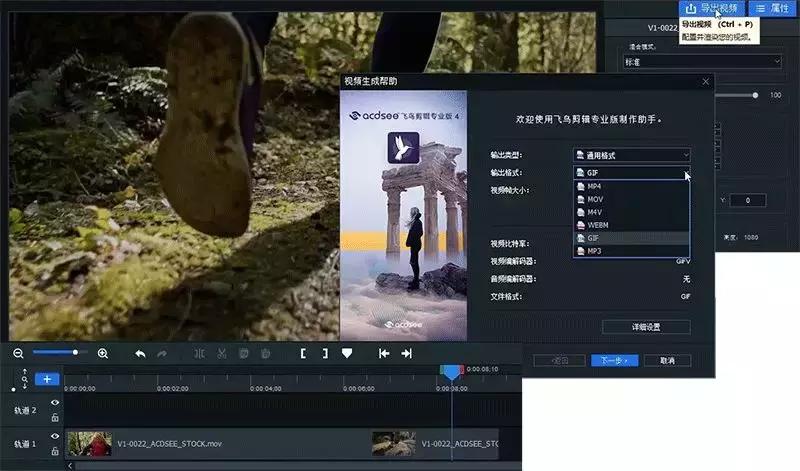Redo the last undone edit

click(162, 354)
